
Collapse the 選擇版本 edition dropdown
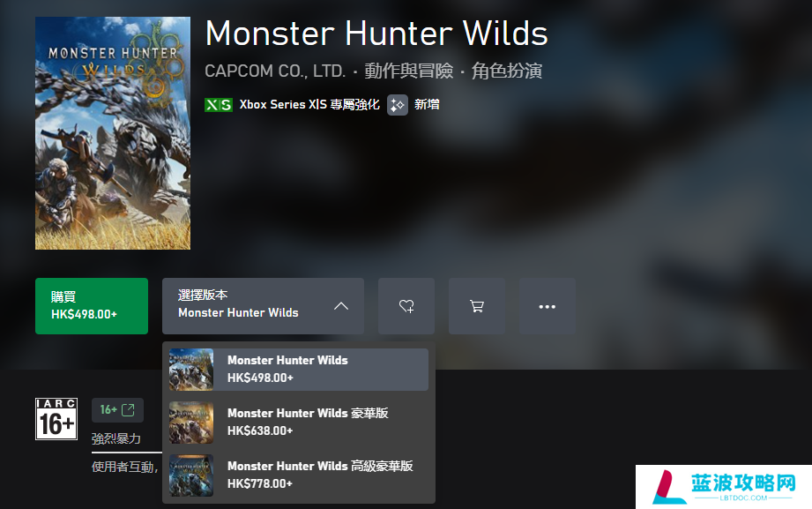(263, 306)
